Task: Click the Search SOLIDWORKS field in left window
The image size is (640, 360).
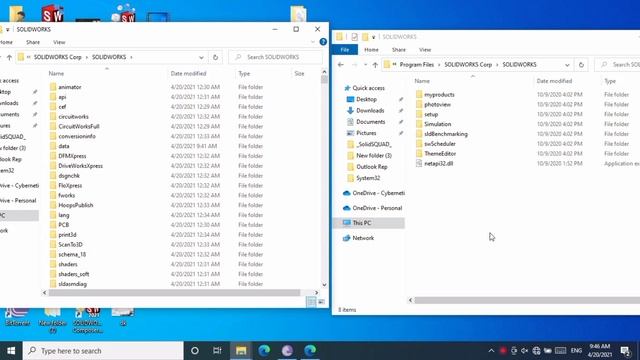Action: coord(276,57)
